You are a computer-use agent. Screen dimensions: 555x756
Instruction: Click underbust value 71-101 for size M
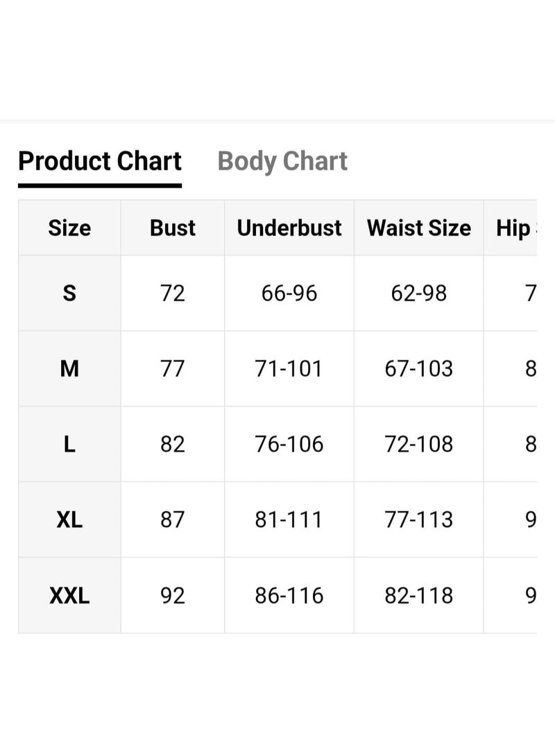(x=289, y=369)
